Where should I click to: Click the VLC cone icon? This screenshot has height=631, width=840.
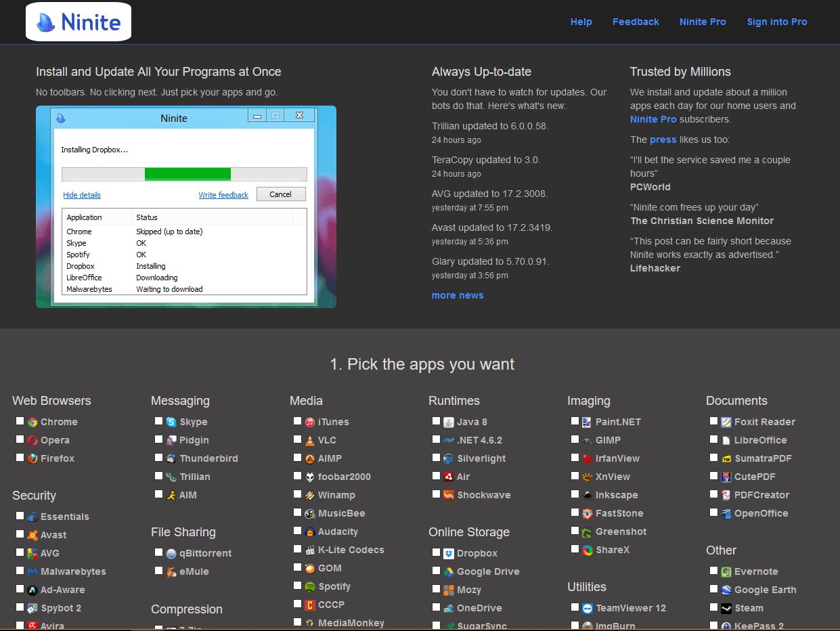pyautogui.click(x=310, y=440)
